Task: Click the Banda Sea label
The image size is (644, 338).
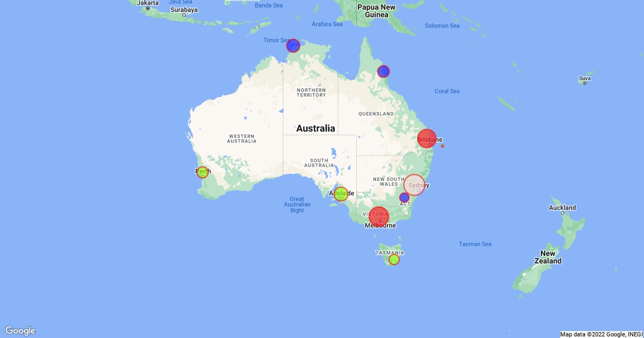Action: 268,5
